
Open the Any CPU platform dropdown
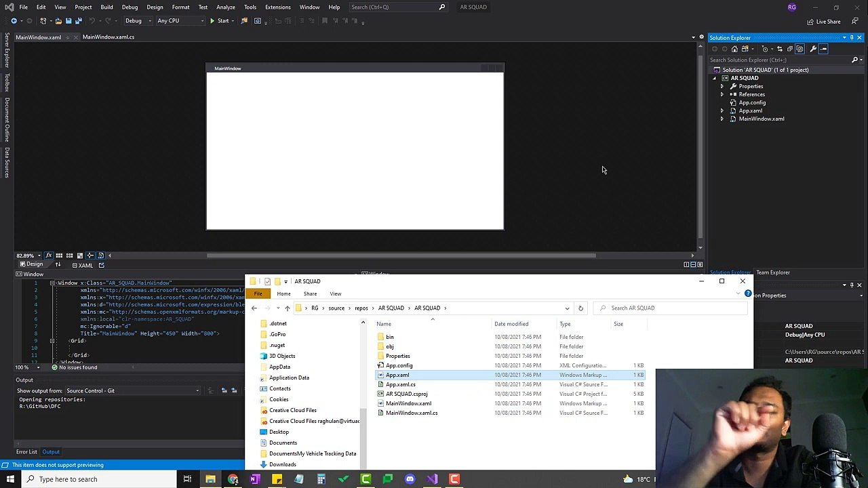click(x=180, y=20)
